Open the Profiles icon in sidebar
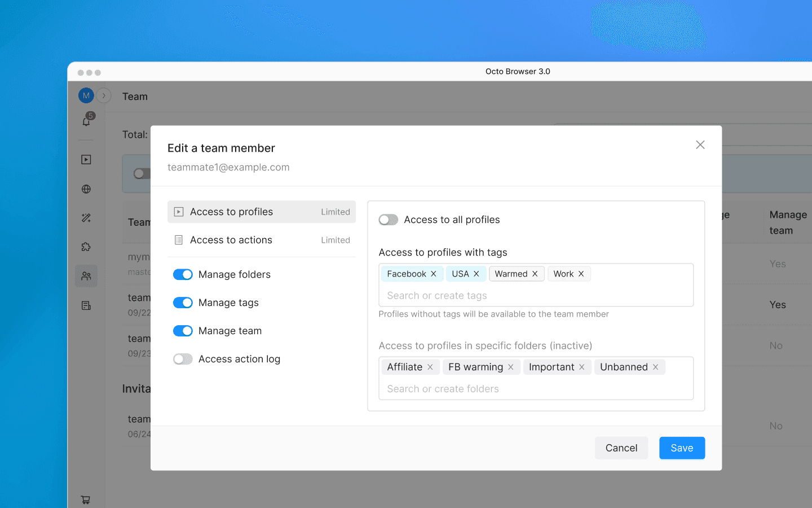Image resolution: width=812 pixels, height=508 pixels. coord(86,160)
